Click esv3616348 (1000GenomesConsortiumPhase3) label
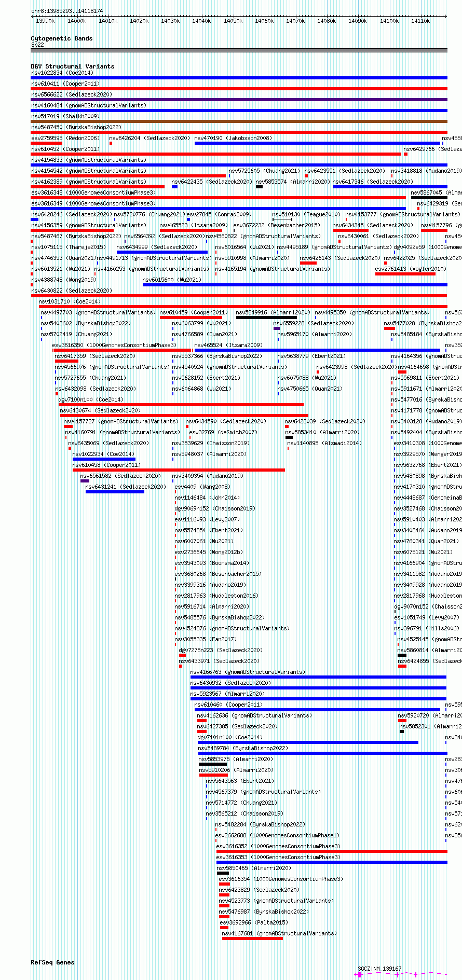 tap(93, 192)
